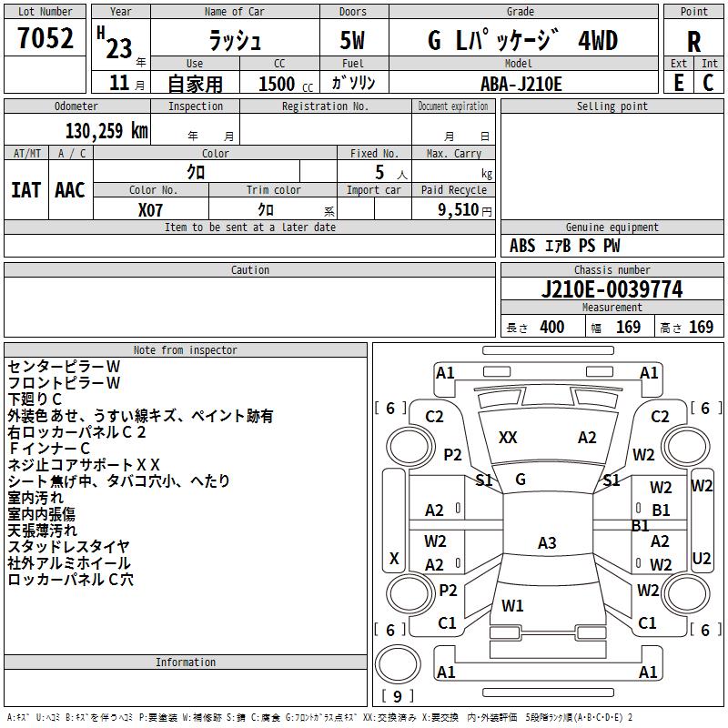728x728 pixels.
Task: Select the model ABA-J210E cell
Action: (521, 84)
